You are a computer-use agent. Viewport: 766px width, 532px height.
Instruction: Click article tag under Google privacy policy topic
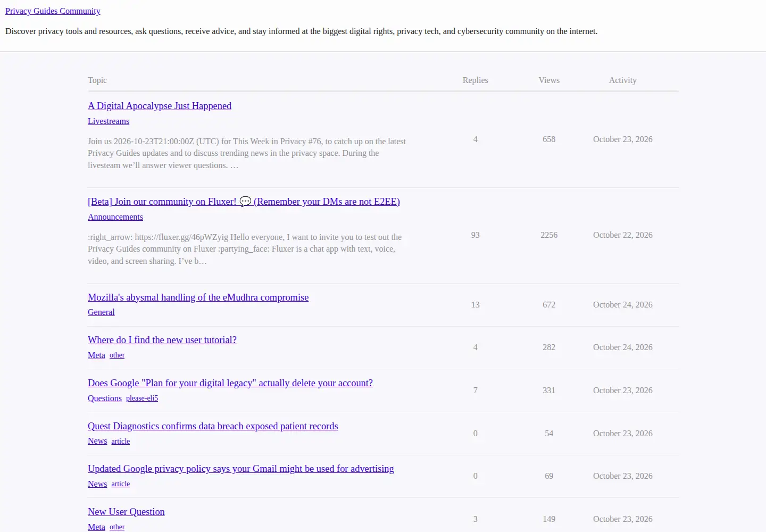[x=120, y=484]
